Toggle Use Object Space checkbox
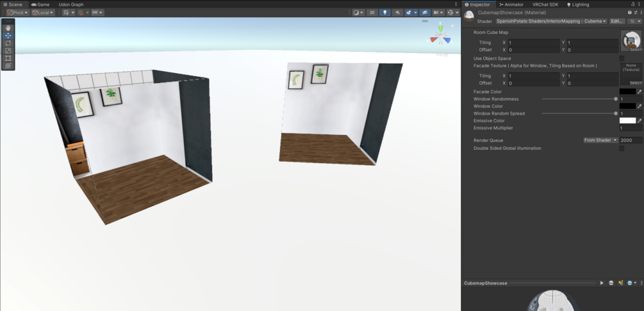The image size is (644, 311). 622,58
